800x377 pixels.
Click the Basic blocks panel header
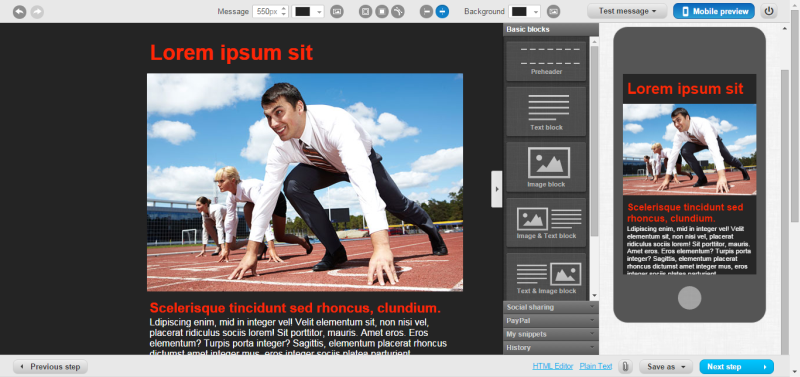(x=551, y=30)
